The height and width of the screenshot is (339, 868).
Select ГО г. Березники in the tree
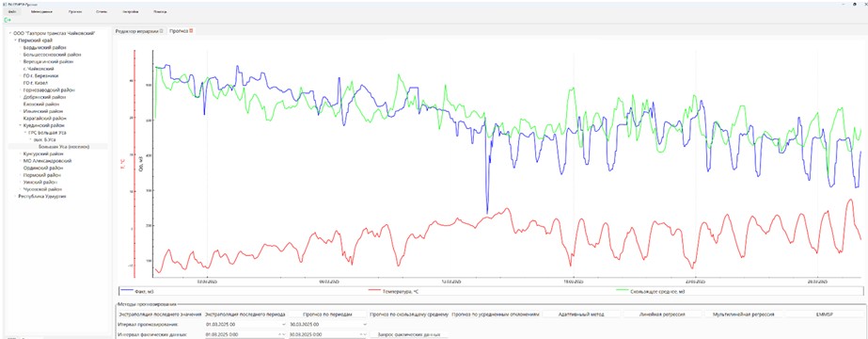tap(40, 76)
